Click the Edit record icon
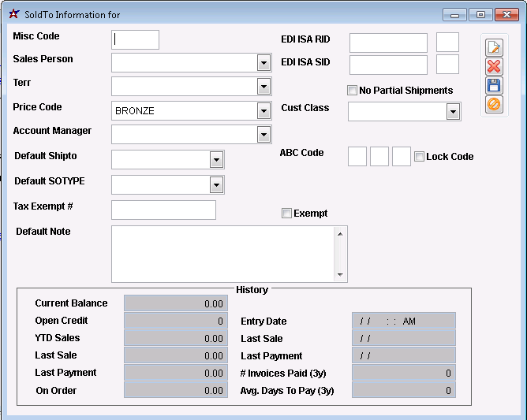This screenshot has height=420, width=527. [494, 47]
